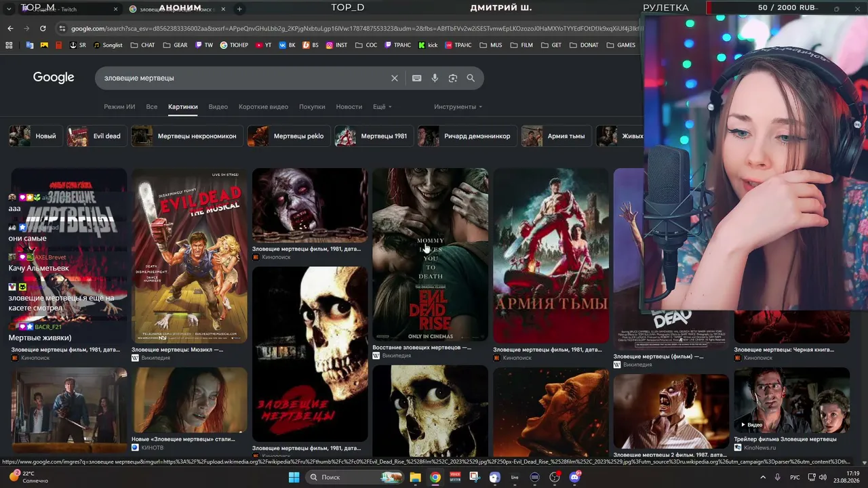This screenshot has height=488, width=868.
Task: Select the Мертвецы некрономикон chip
Action: (x=186, y=136)
